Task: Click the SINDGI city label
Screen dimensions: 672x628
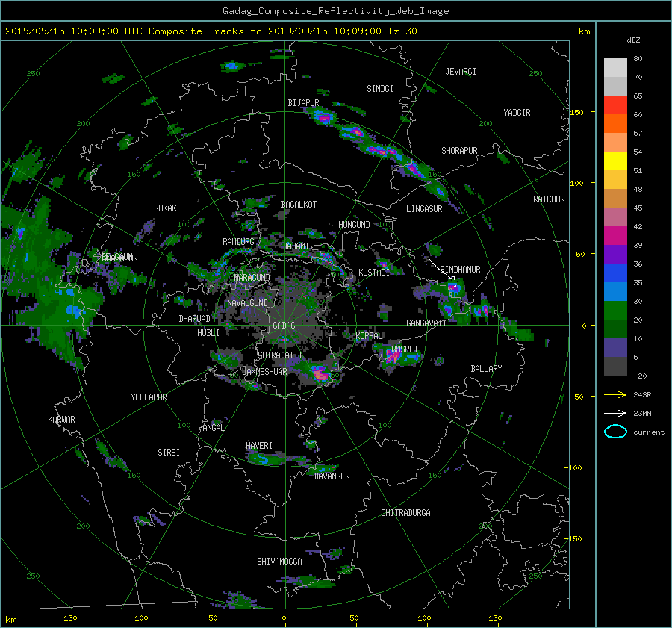Action: pos(380,89)
